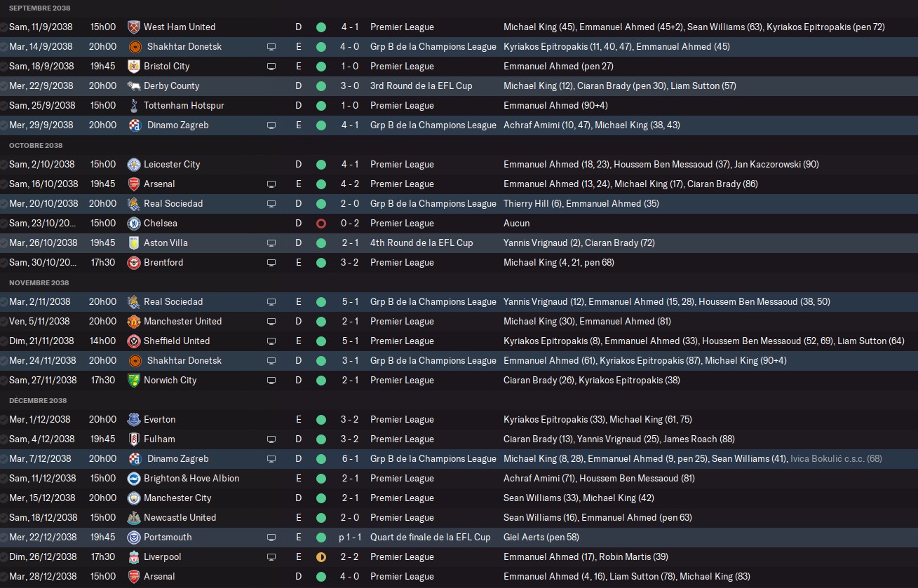Screen dimensions: 918x588
Task: Open the Brighton & Hove Albion team link
Action: (191, 478)
